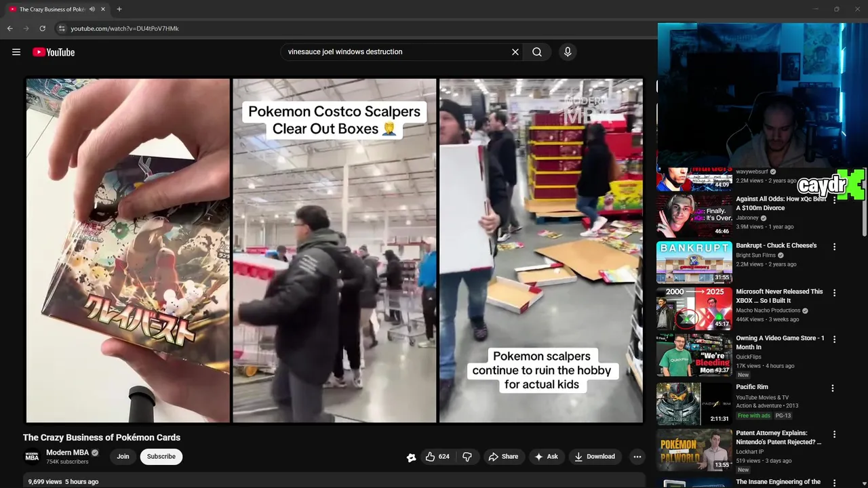Open Microsoft Never Released This XBOX thumbnail
Screen dimensions: 868x488
(694, 308)
